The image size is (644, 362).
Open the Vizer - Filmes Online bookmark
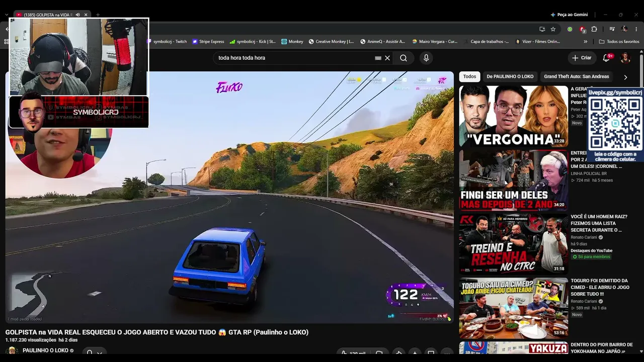tap(538, 42)
